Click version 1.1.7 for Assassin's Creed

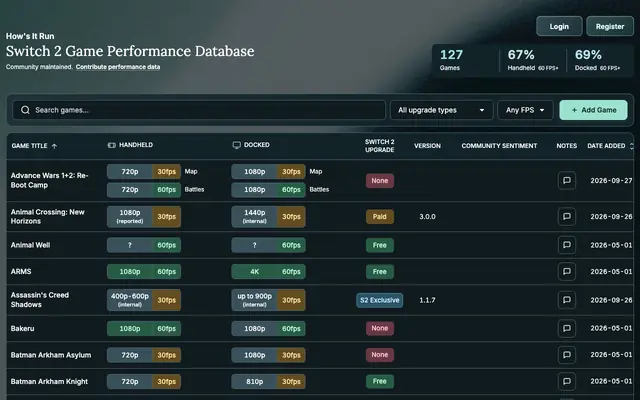tap(427, 300)
